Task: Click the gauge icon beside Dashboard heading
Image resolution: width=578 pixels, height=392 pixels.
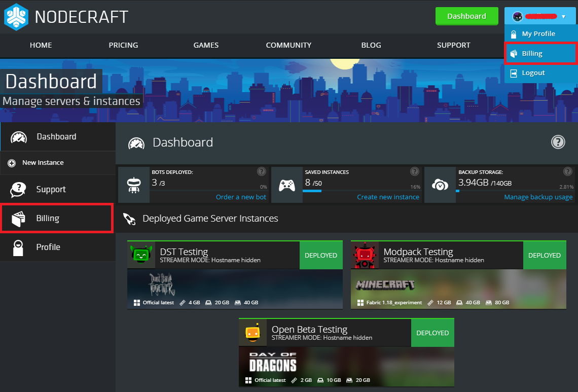Action: 136,144
